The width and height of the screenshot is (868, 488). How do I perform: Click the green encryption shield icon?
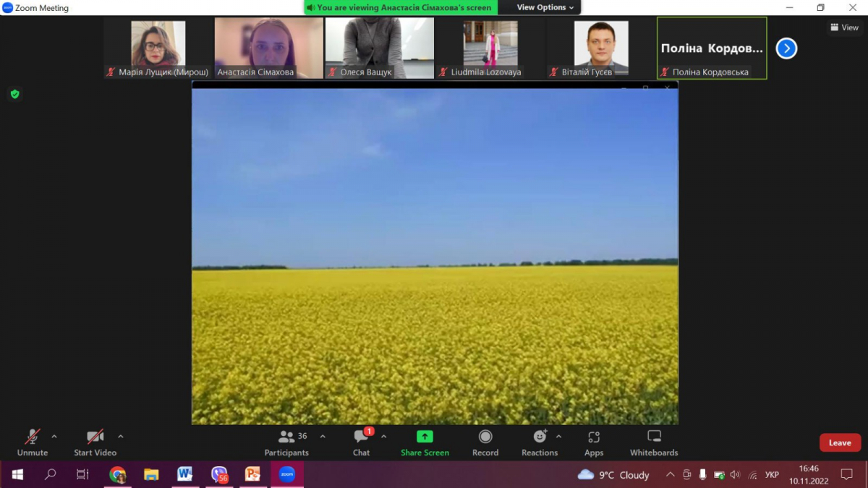pos(14,94)
